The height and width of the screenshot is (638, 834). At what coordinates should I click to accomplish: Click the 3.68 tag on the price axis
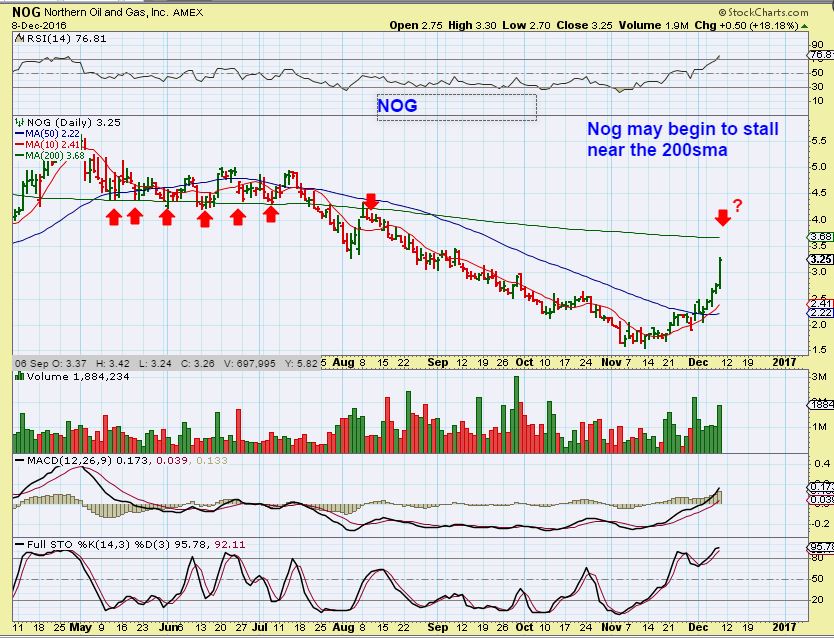pyautogui.click(x=820, y=237)
